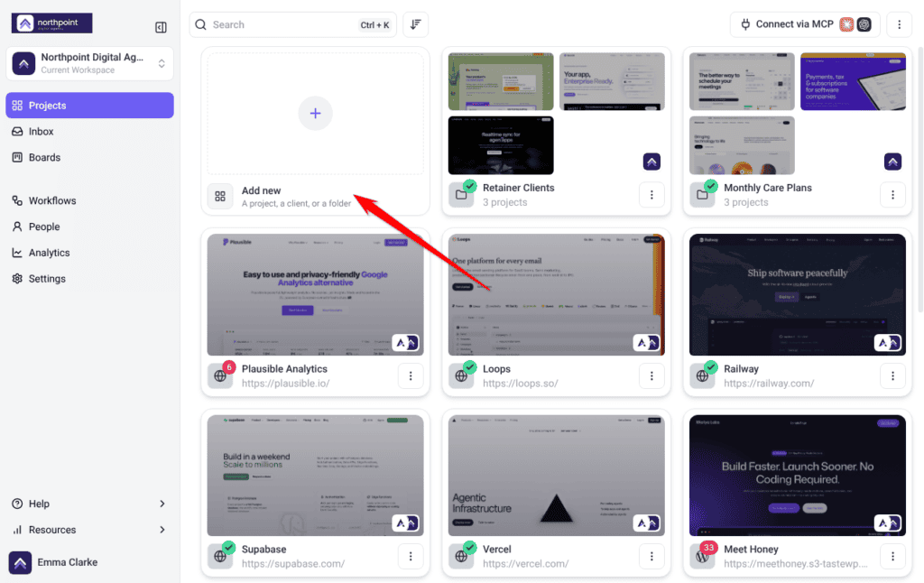Open Loops card three-dot menu

[x=651, y=376]
